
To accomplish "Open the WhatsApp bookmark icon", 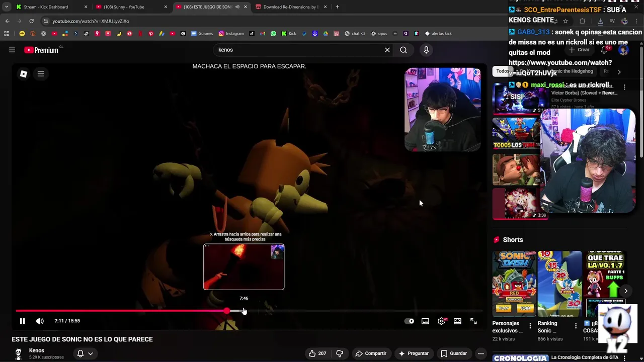I will [x=273, y=34].
